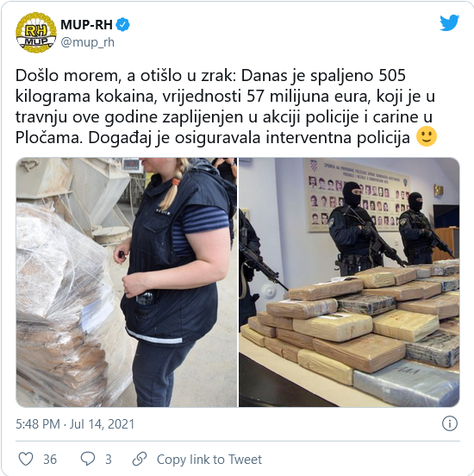Open the @mup_rh handle link

click(88, 42)
